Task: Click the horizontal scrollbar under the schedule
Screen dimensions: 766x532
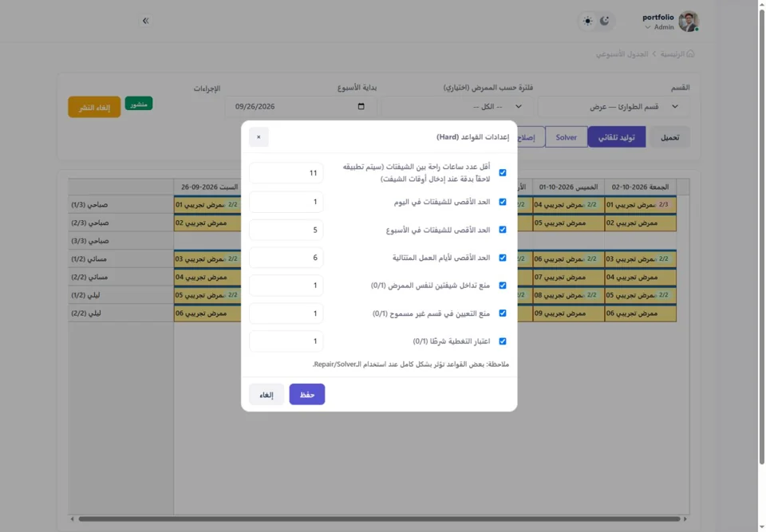Action: (x=379, y=518)
